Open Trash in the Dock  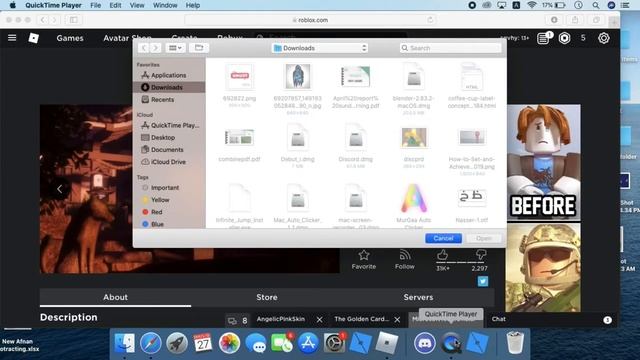pos(515,343)
